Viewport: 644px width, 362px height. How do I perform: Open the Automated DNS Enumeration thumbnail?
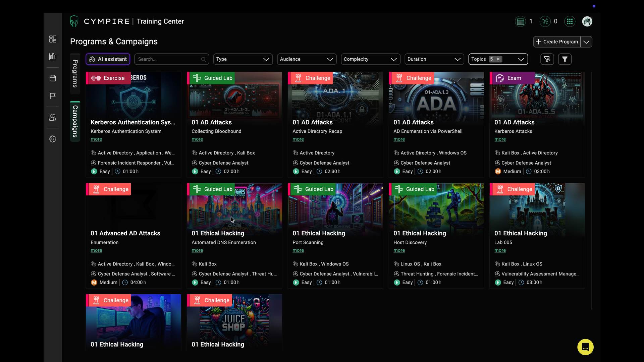[x=234, y=206]
